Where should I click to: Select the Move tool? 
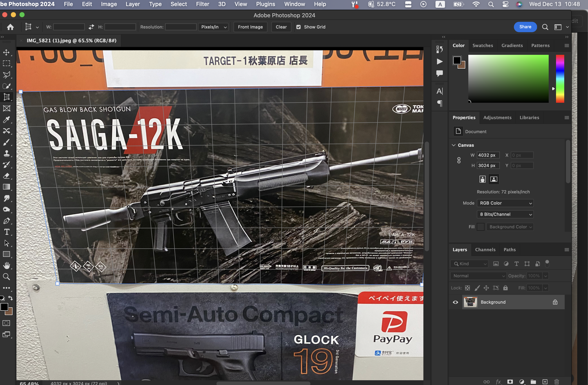(6, 52)
